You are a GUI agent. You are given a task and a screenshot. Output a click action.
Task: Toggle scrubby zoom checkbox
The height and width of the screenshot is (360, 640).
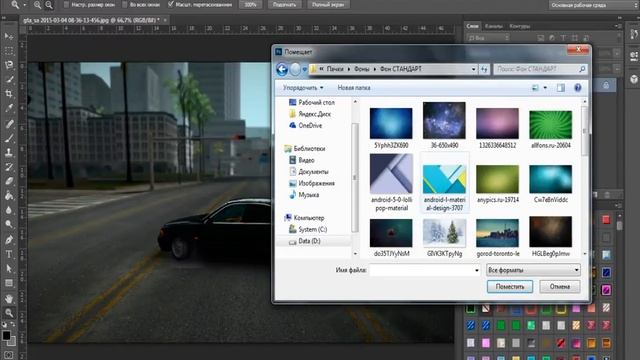click(171, 5)
